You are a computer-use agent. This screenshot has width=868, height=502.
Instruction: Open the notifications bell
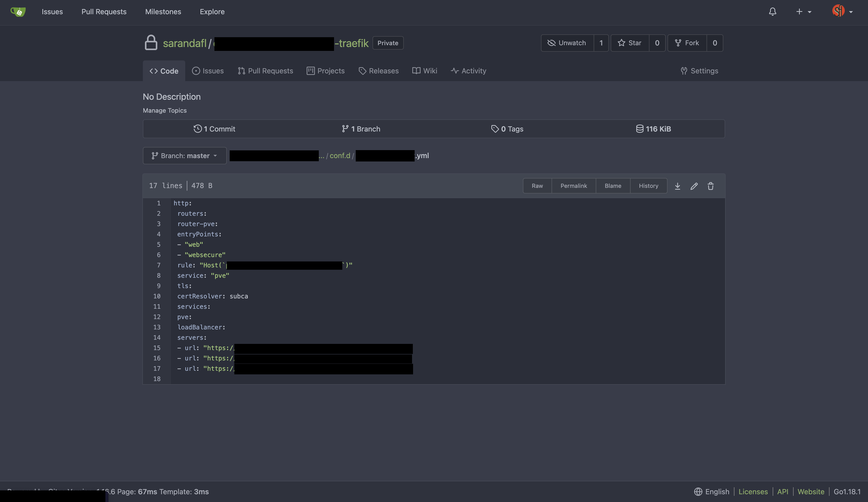(772, 12)
